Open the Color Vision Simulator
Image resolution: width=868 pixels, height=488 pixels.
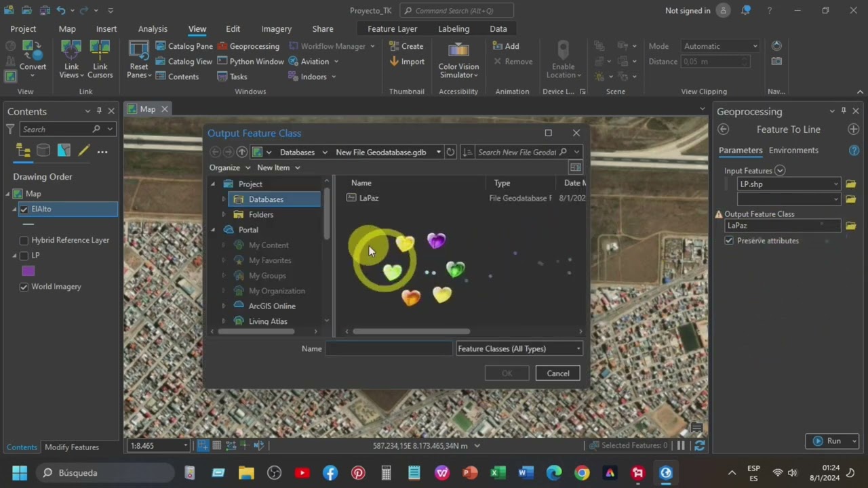click(x=458, y=60)
